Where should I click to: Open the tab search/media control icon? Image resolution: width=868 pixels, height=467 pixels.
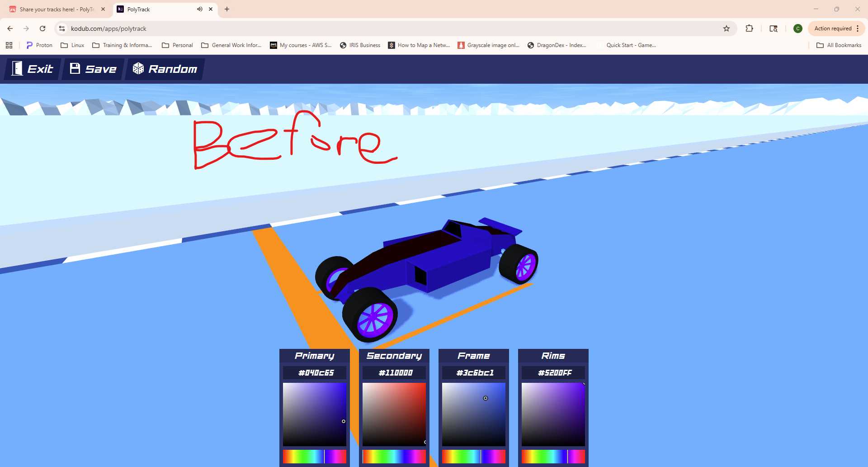click(774, 29)
